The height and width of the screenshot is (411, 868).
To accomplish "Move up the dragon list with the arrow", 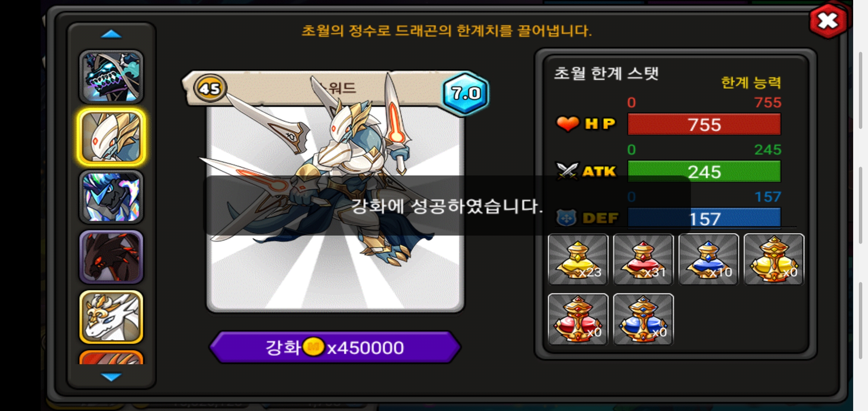I will (111, 35).
